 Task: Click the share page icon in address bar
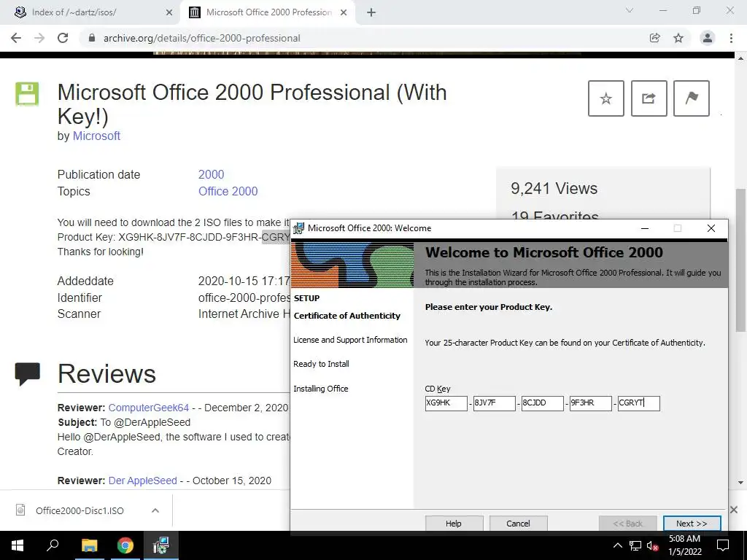pyautogui.click(x=655, y=38)
